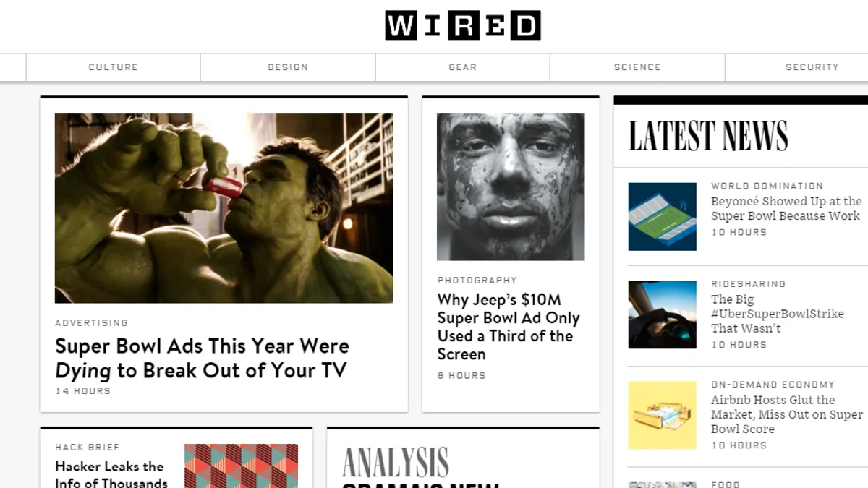
Task: Open the #UberSuperBowlStrike article
Action: coord(778,314)
